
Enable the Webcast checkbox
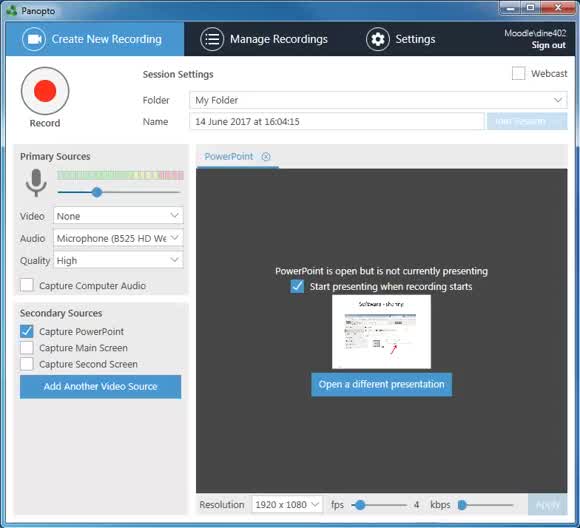pyautogui.click(x=518, y=73)
